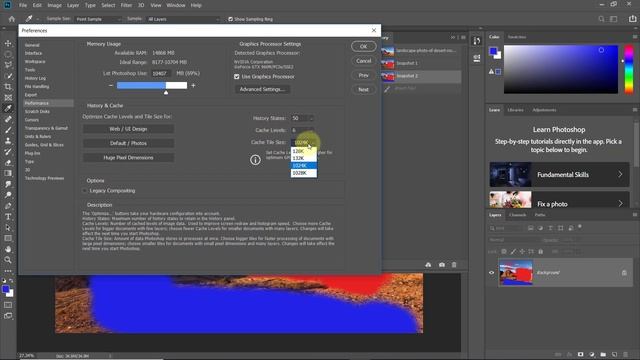The image size is (640, 360).
Task: Disable Use Graphics Processor checkbox
Action: (x=237, y=77)
